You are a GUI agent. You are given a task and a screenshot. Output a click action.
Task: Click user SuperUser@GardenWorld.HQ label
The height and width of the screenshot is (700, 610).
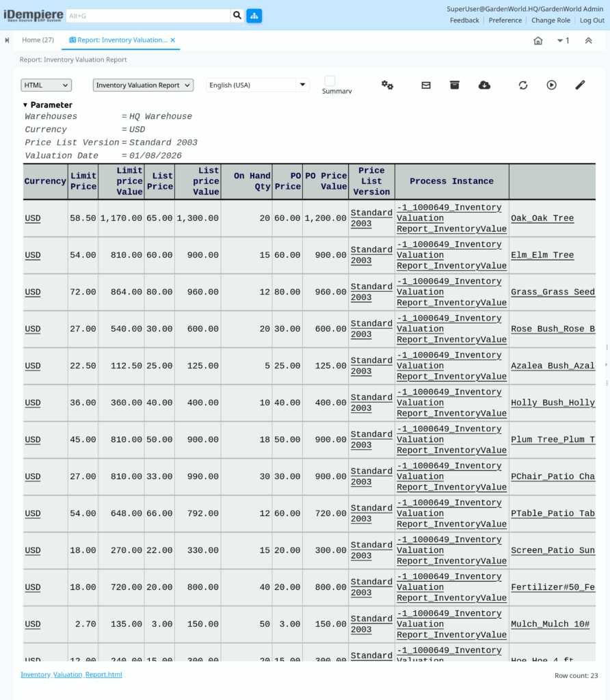coord(525,9)
